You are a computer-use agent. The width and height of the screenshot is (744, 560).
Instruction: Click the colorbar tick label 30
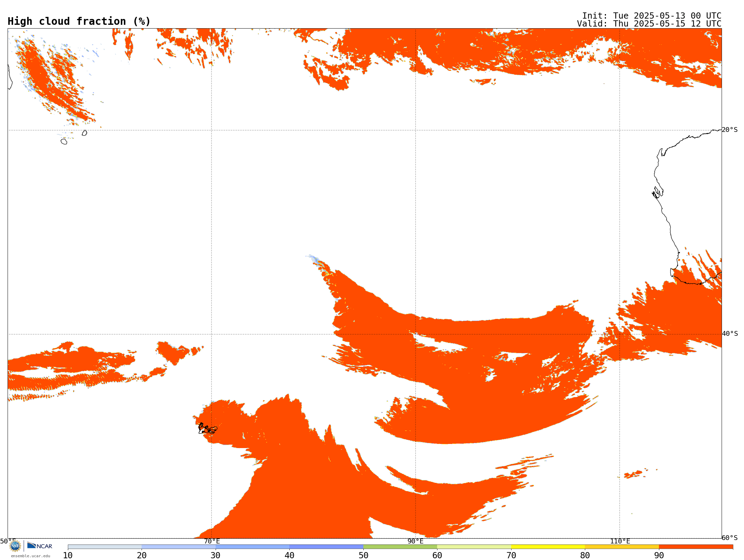(216, 556)
